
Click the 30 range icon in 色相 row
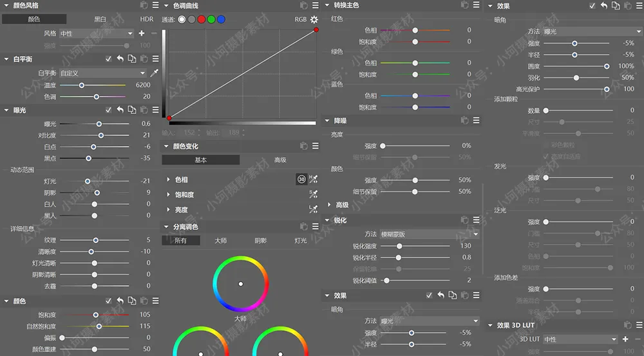click(301, 179)
